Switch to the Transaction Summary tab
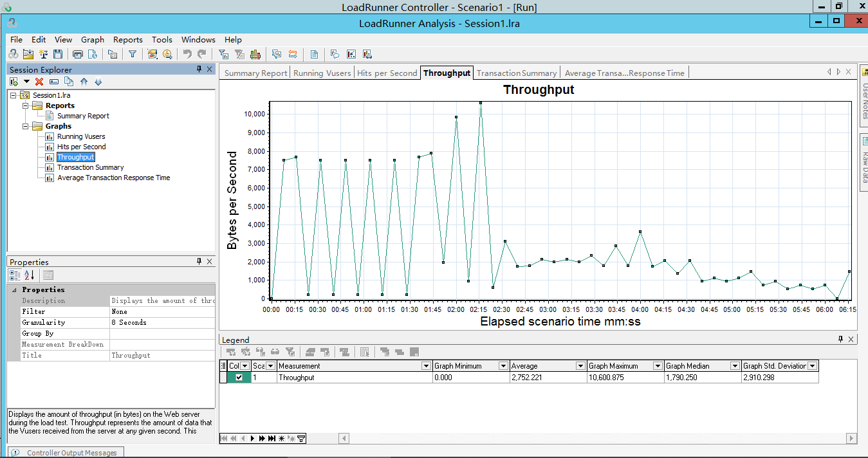The image size is (868, 458). (517, 73)
